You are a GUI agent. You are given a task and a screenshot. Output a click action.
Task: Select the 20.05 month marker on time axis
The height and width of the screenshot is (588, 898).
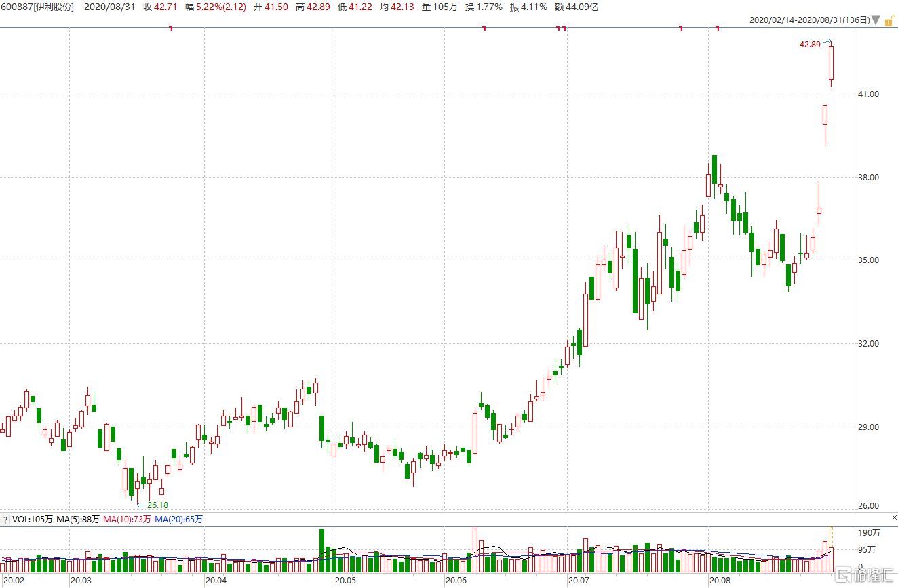tap(345, 581)
